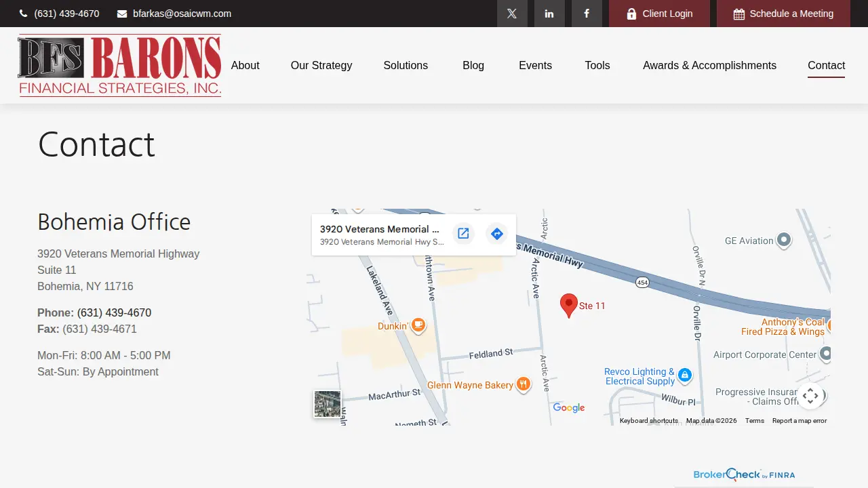Open the BrokerCheck by FINRA badge

(744, 474)
